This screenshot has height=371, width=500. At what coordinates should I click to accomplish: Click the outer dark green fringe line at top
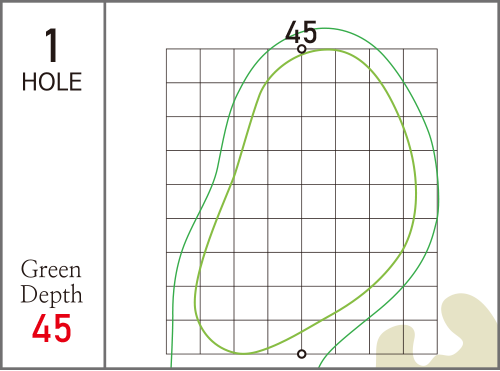324,28
